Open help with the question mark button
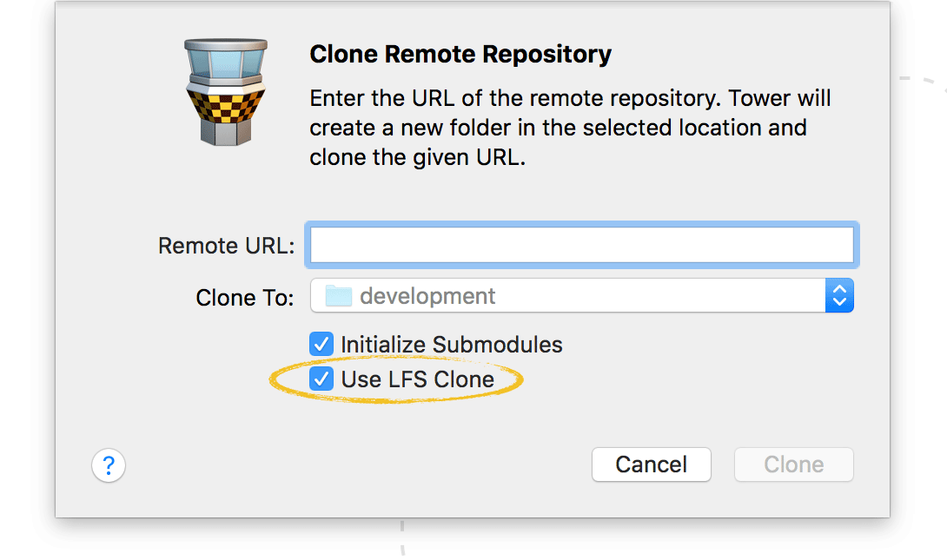Image resolution: width=947 pixels, height=560 pixels. pyautogui.click(x=109, y=465)
